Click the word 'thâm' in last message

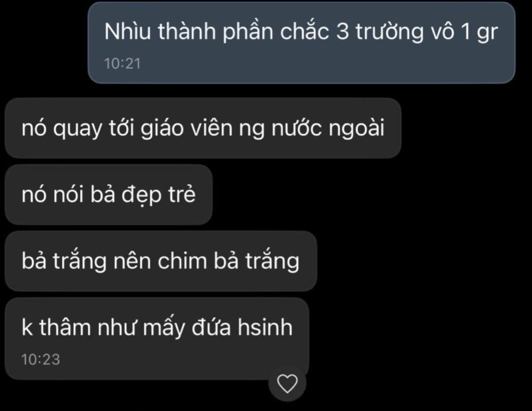click(65, 327)
